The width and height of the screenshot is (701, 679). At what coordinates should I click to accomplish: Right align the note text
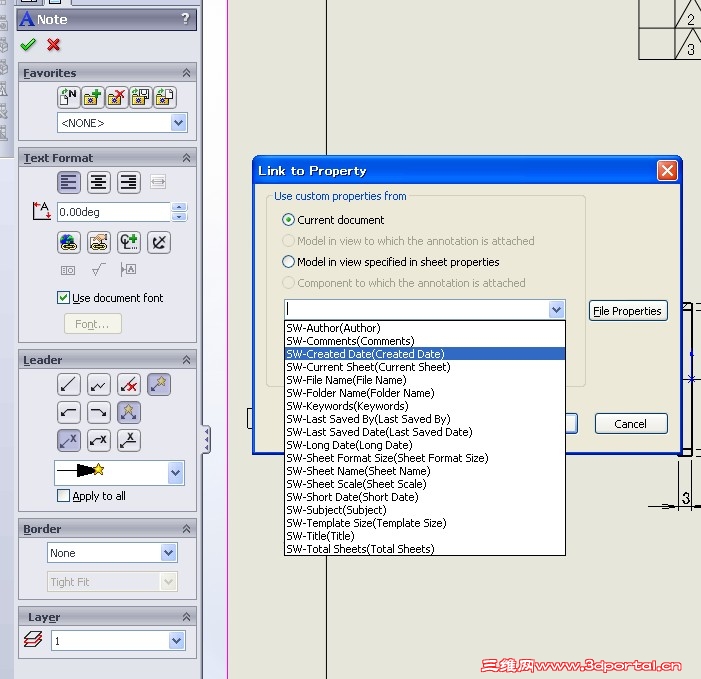click(129, 182)
